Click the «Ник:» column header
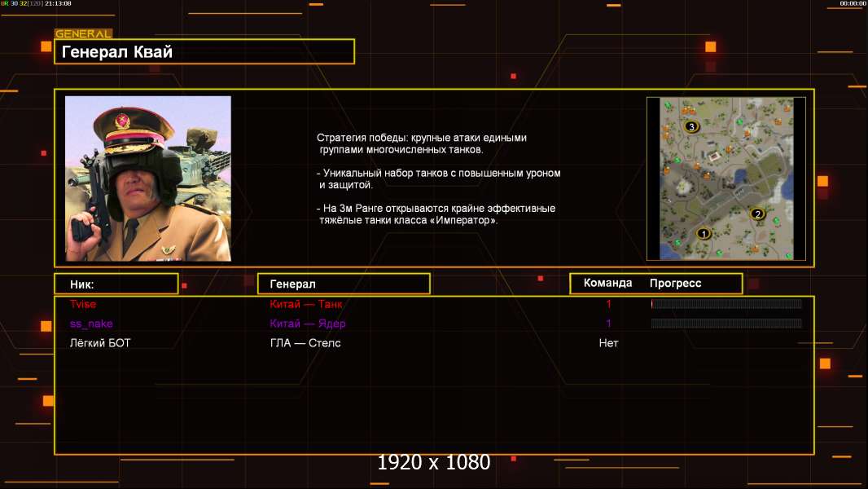The width and height of the screenshot is (868, 489). (x=116, y=284)
